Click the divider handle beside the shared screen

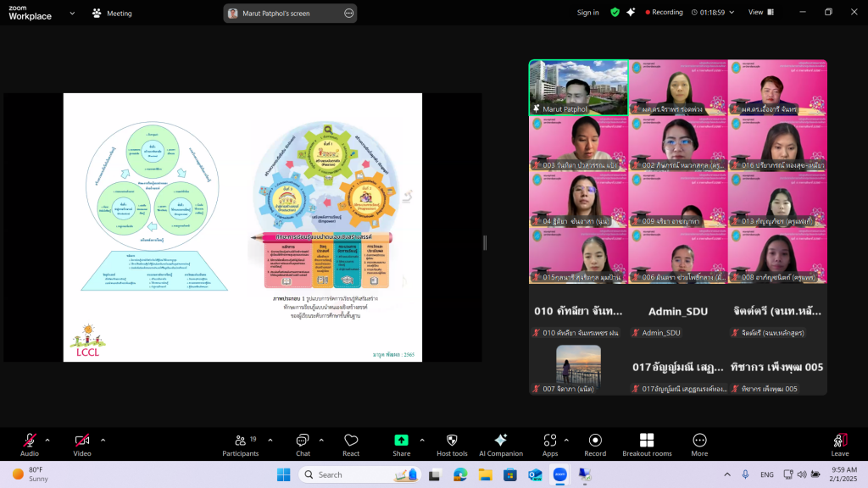pyautogui.click(x=485, y=242)
